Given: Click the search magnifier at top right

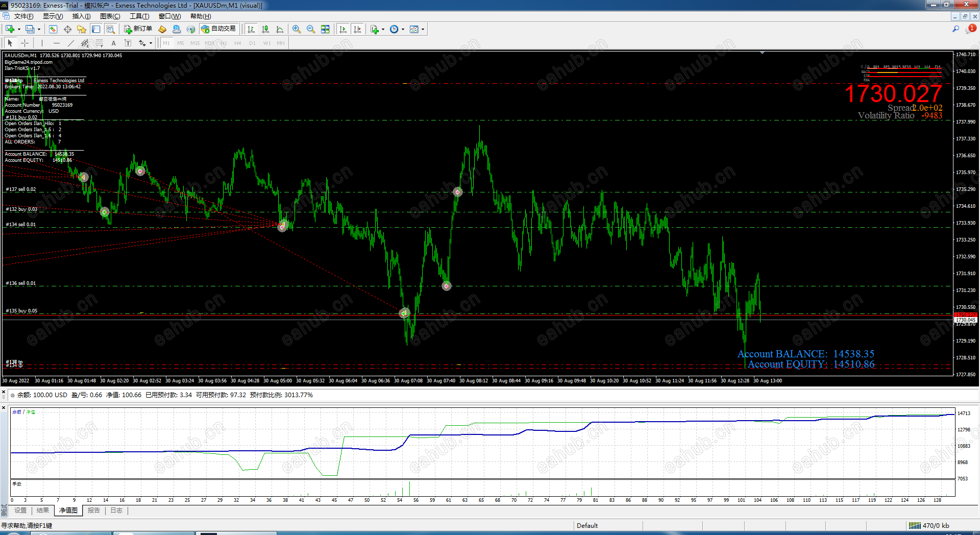Looking at the screenshot, I should click(955, 29).
